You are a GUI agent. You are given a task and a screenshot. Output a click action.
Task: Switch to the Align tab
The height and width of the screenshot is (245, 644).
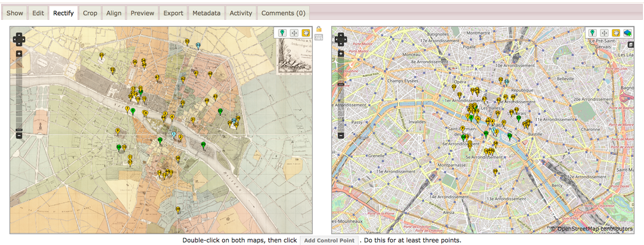point(114,13)
